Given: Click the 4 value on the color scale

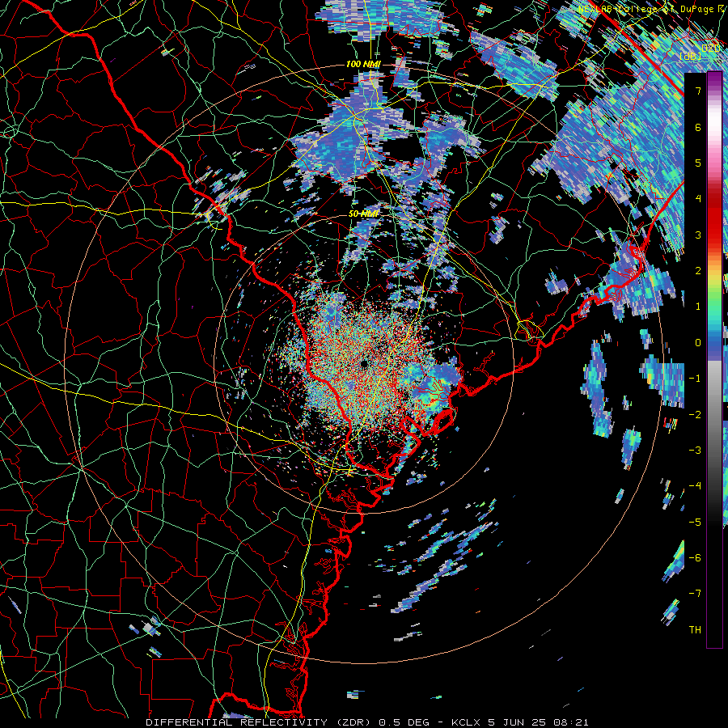Looking at the screenshot, I should click(x=698, y=199).
